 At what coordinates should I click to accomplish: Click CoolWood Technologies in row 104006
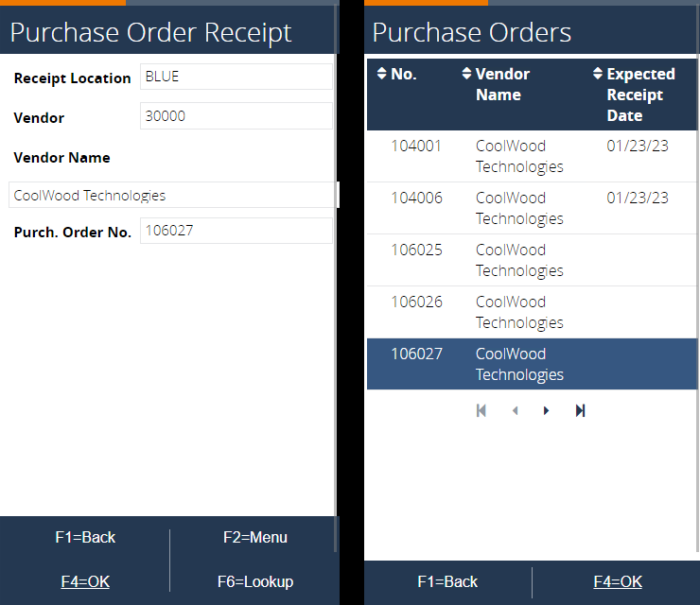point(519,208)
